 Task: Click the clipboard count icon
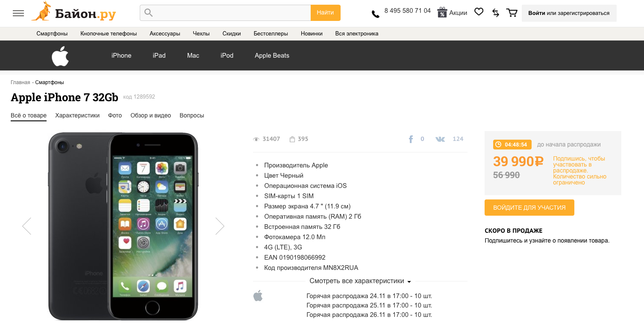pyautogui.click(x=292, y=139)
